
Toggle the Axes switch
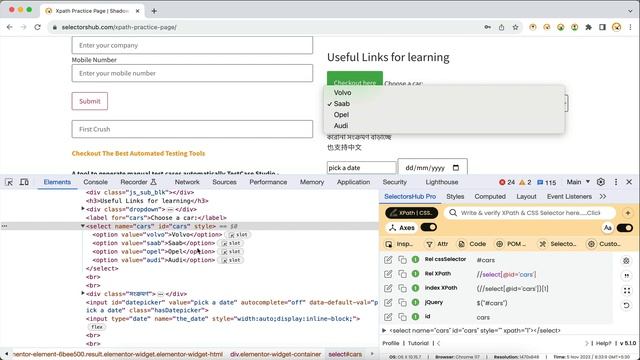pyautogui.click(x=429, y=227)
